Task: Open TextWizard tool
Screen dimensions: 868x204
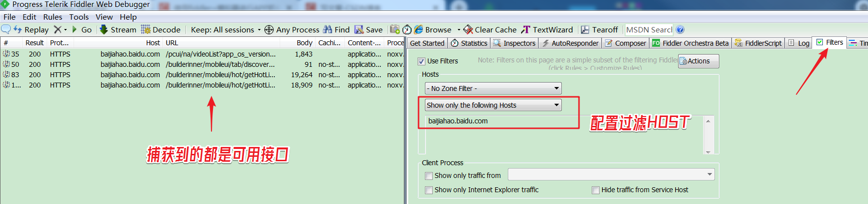Action: click(x=547, y=29)
